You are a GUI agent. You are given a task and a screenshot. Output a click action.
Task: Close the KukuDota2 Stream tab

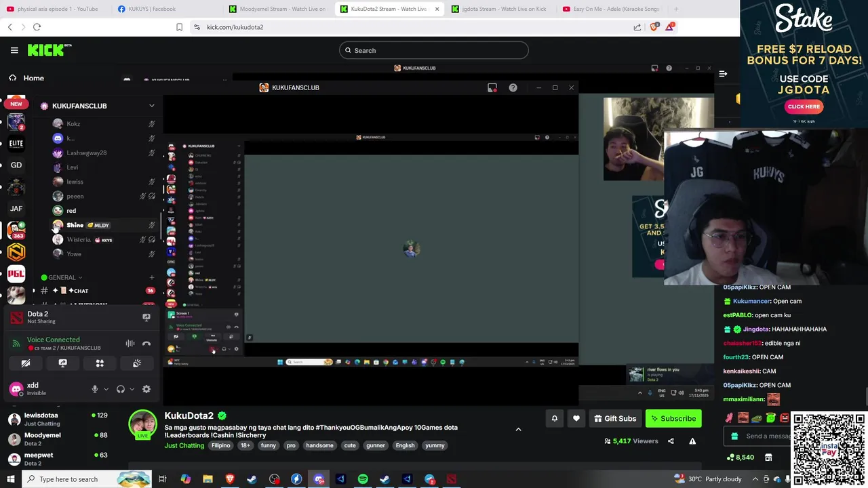pos(437,9)
